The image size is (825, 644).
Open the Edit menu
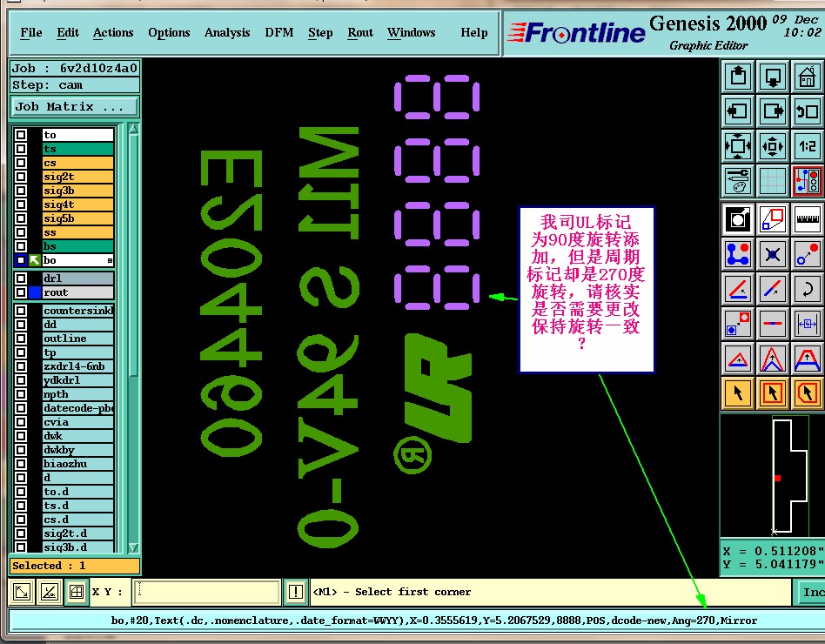coord(68,32)
